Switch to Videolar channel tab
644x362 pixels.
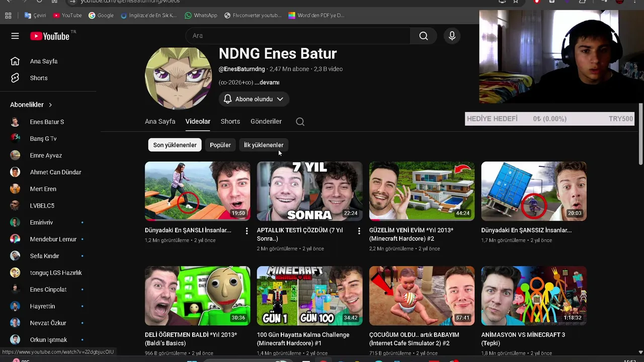(x=198, y=122)
